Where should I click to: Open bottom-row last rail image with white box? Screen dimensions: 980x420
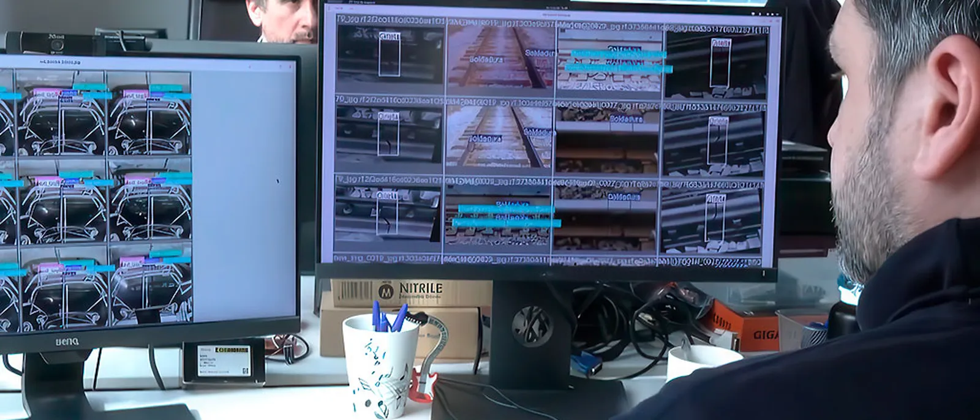pos(710,221)
